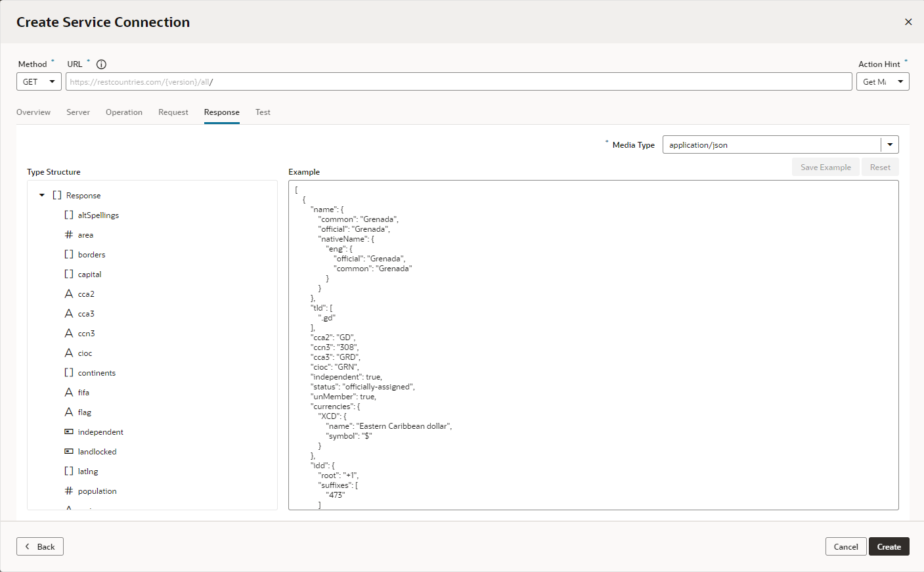Select the landlocked tree item
The height and width of the screenshot is (572, 924).
click(x=97, y=452)
